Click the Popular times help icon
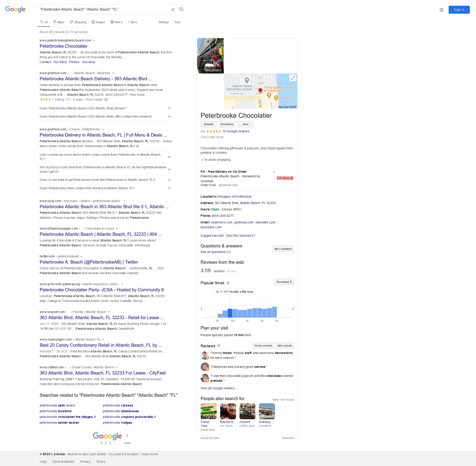Viewport: 476px width, 466px height. [x=228, y=283]
